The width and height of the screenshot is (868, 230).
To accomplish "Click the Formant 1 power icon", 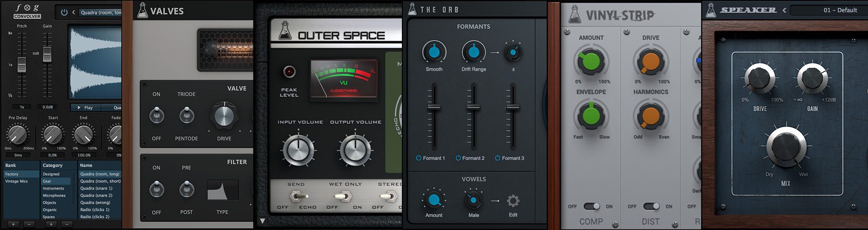I will coord(419,158).
